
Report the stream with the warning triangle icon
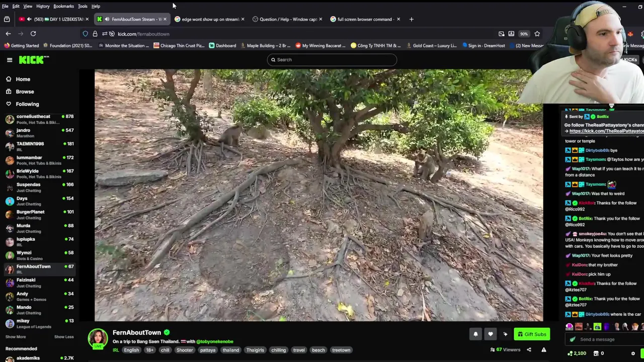coord(544,350)
